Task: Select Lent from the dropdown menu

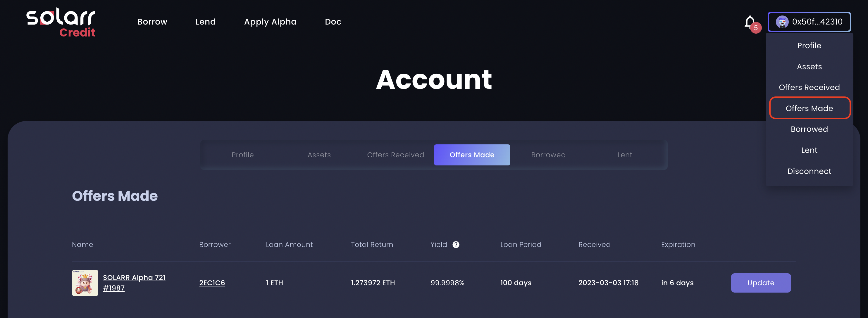Action: pyautogui.click(x=809, y=150)
